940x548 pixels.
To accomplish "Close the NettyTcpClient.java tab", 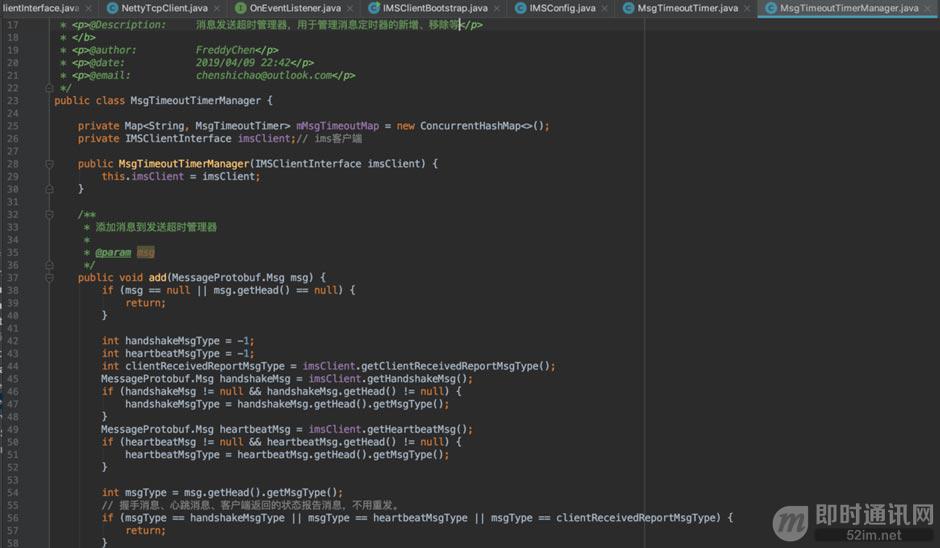I will [216, 8].
